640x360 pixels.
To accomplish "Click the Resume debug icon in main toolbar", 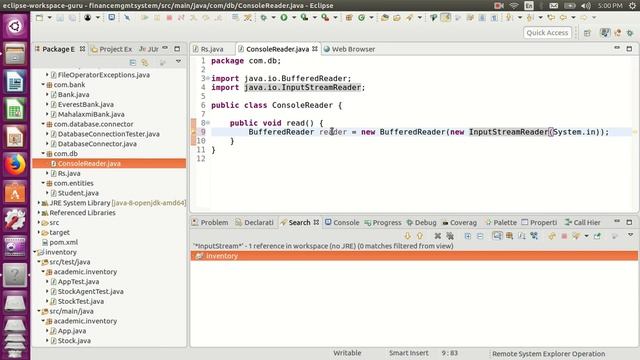I will (x=145, y=18).
